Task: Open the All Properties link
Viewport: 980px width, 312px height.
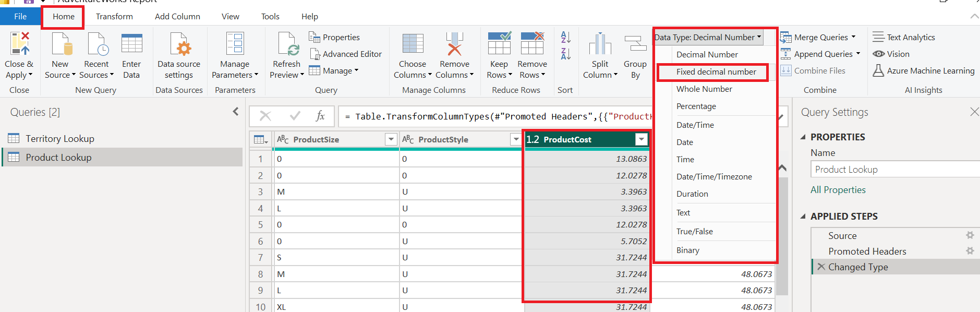Action: [x=838, y=190]
